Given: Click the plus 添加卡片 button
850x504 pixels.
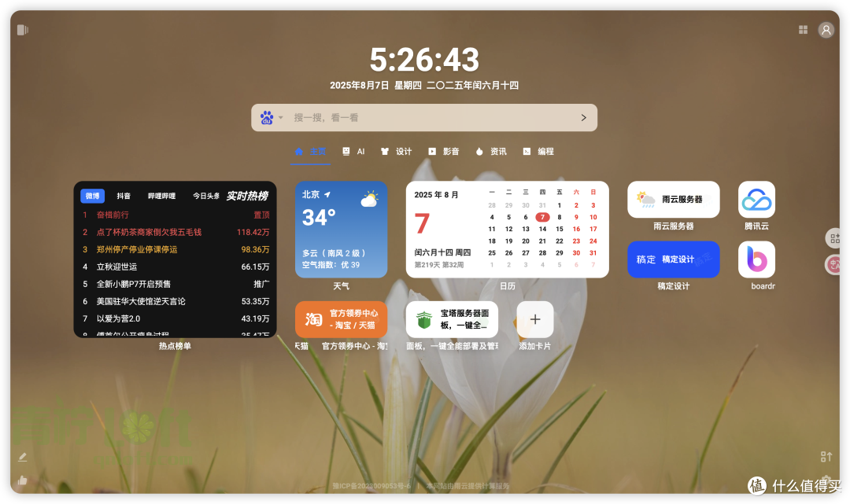Looking at the screenshot, I should (x=535, y=319).
